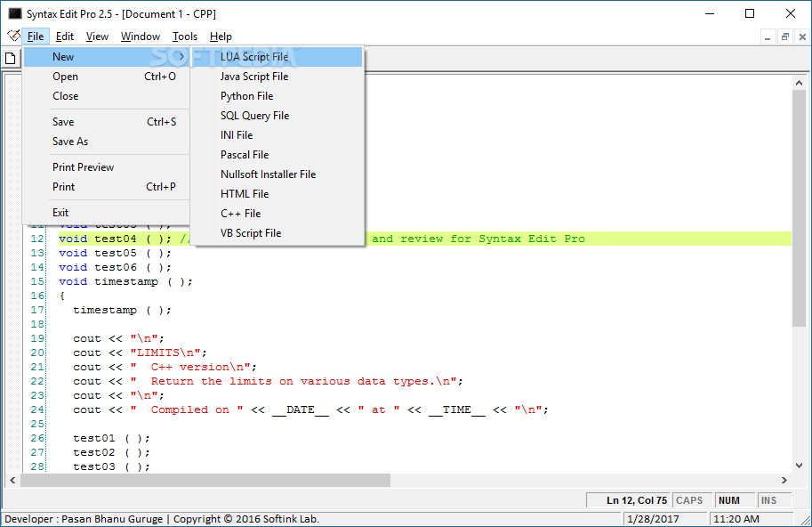Create a new SQL Query File

(x=277, y=116)
